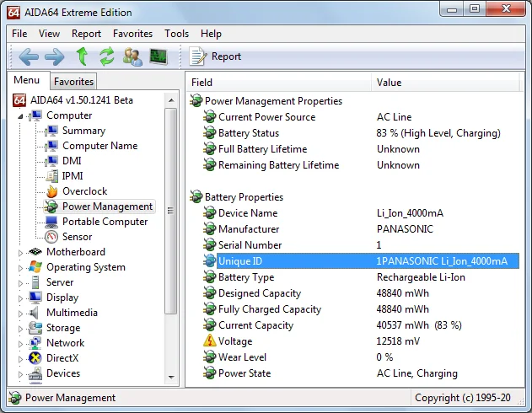The width and height of the screenshot is (532, 413).
Task: Click the Power Management Properties group icon
Action: click(x=196, y=100)
